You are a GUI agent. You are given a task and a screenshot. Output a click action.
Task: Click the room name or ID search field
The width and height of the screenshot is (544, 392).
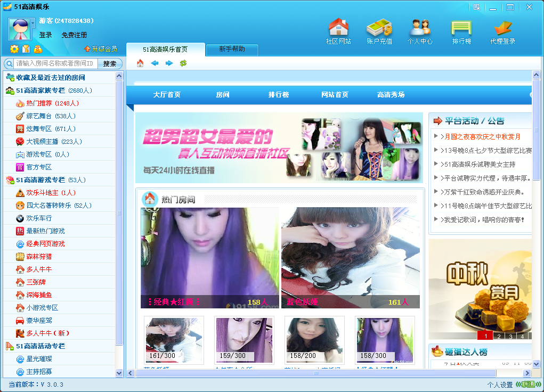pos(55,63)
